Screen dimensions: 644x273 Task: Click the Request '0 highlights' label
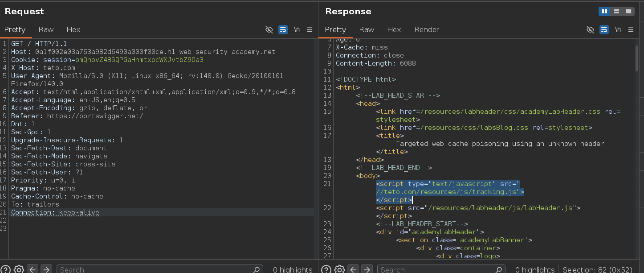293,269
